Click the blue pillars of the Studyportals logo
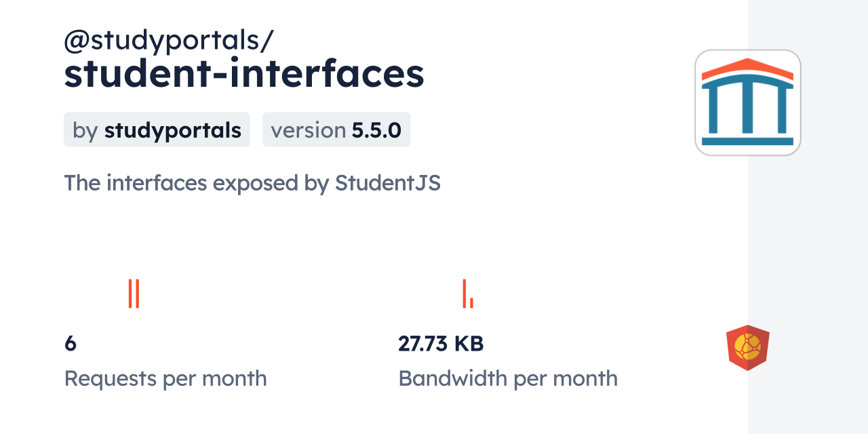Screen dimensions: 868x434 point(747,108)
